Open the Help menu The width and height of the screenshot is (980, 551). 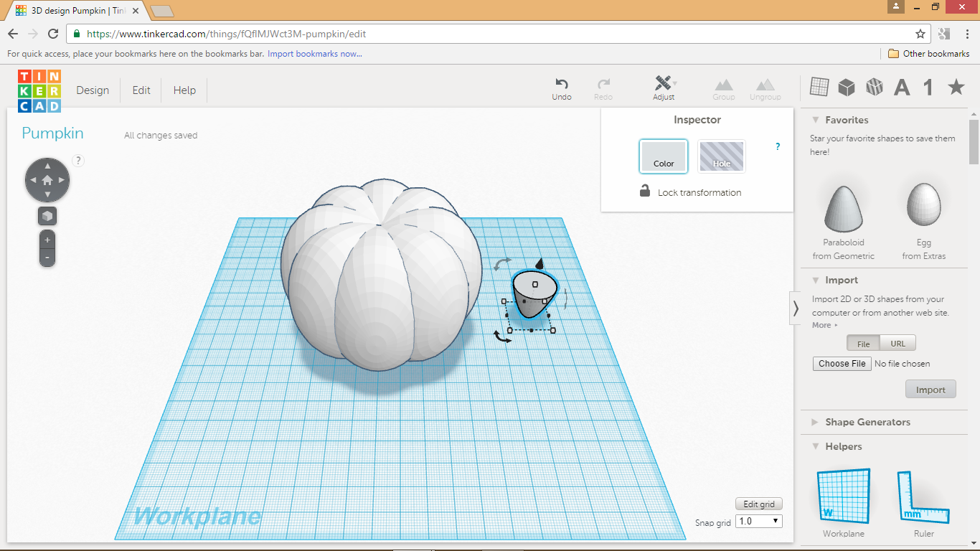click(184, 90)
